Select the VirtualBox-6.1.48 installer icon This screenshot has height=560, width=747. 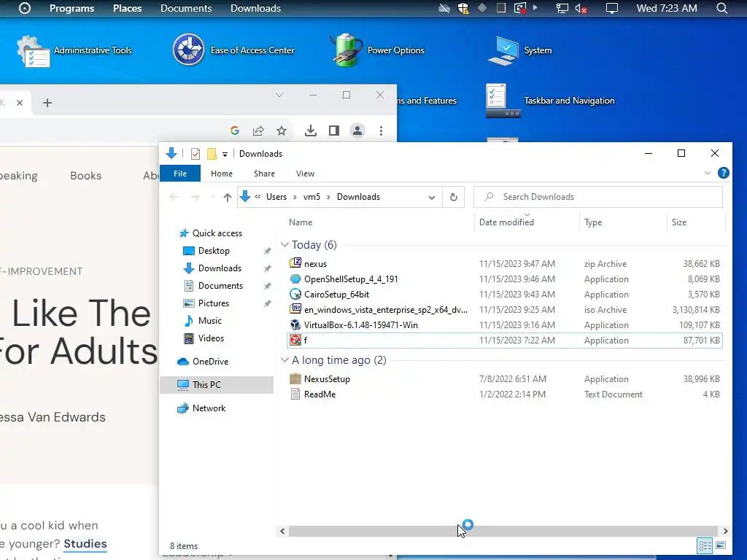[295, 324]
